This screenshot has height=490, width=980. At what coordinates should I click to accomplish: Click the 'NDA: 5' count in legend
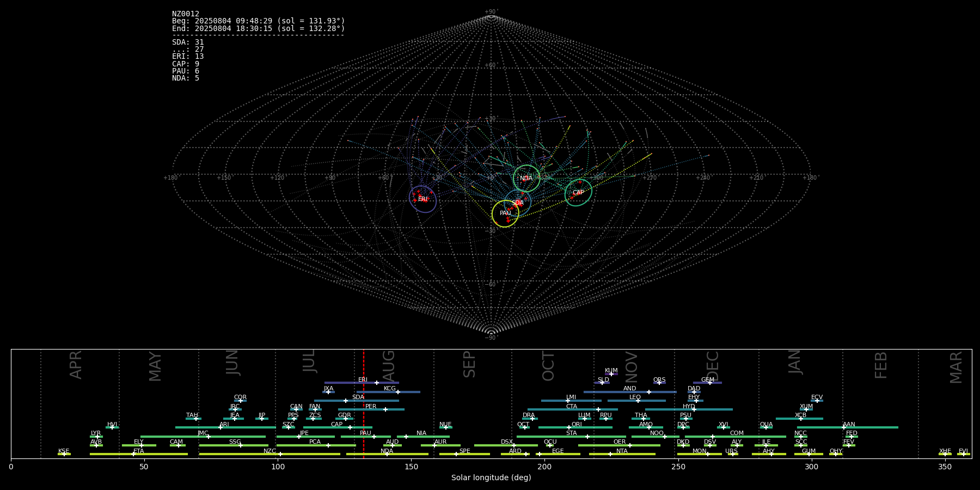point(186,78)
